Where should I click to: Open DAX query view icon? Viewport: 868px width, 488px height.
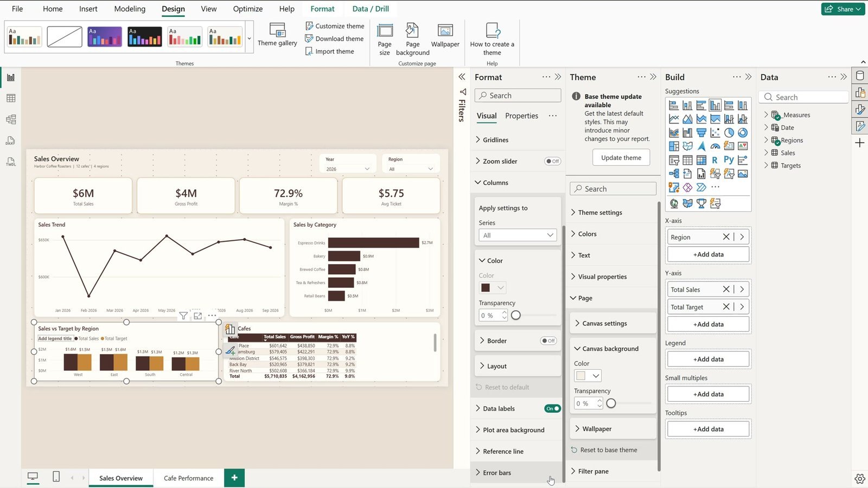(x=11, y=140)
